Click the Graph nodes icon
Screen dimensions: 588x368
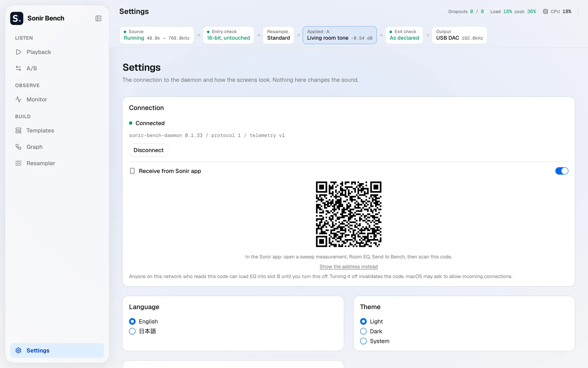[18, 147]
